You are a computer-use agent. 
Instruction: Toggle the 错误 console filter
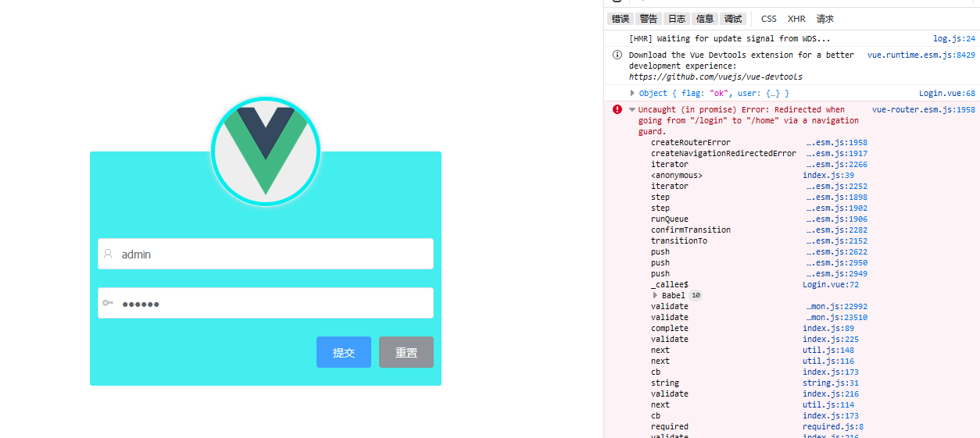621,19
